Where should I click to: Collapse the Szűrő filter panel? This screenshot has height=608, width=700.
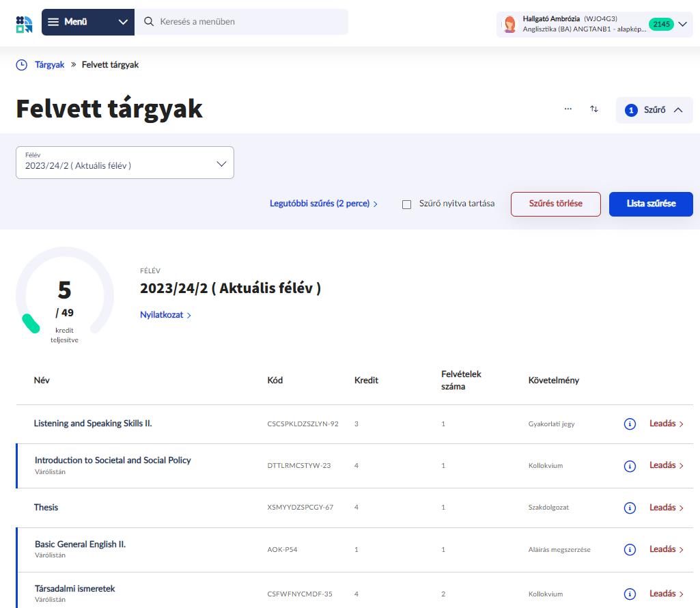tap(654, 110)
